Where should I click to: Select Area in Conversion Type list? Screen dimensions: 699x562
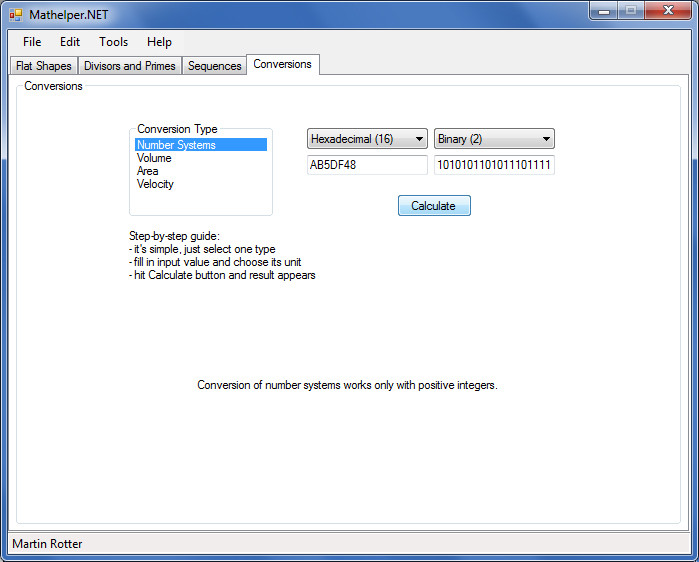(201, 171)
